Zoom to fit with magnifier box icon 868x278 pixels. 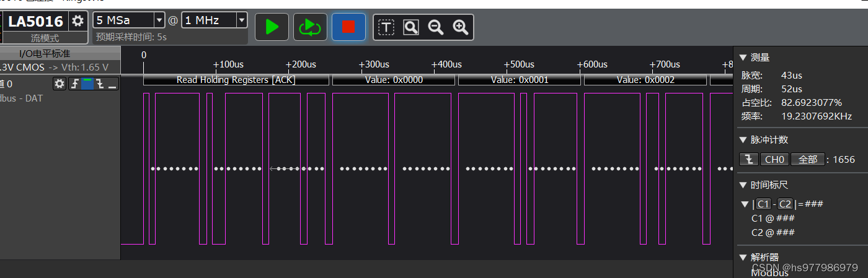(410, 27)
